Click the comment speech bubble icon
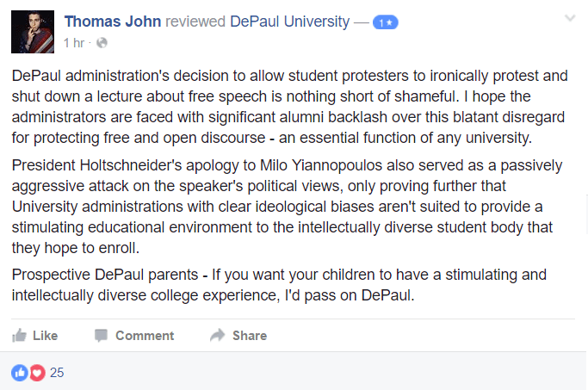The height and width of the screenshot is (390, 588). (101, 336)
